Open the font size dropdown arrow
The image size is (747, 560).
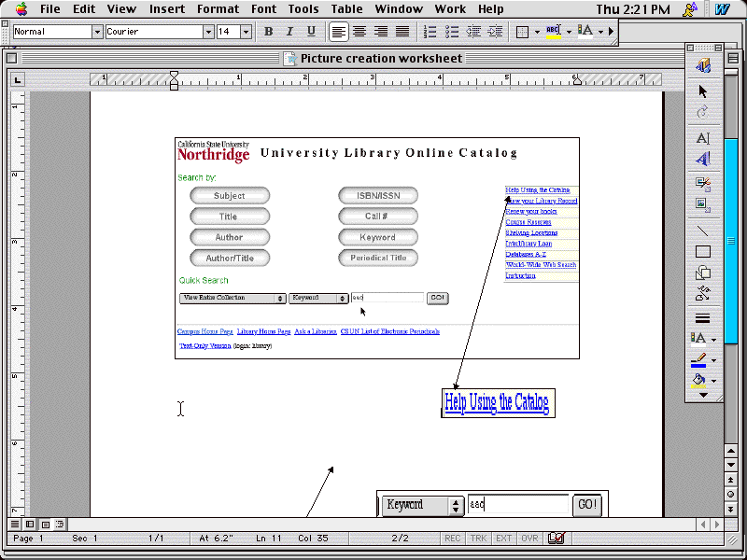point(246,32)
